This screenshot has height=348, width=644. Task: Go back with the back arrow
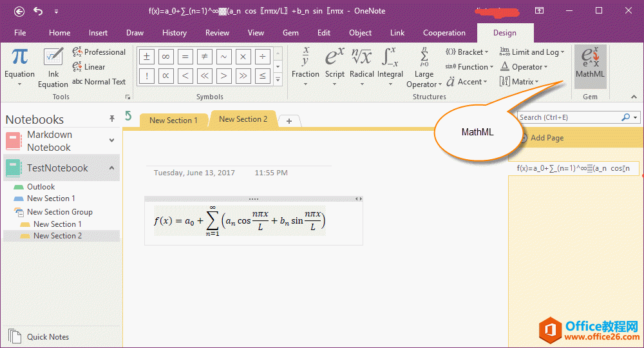[19, 12]
